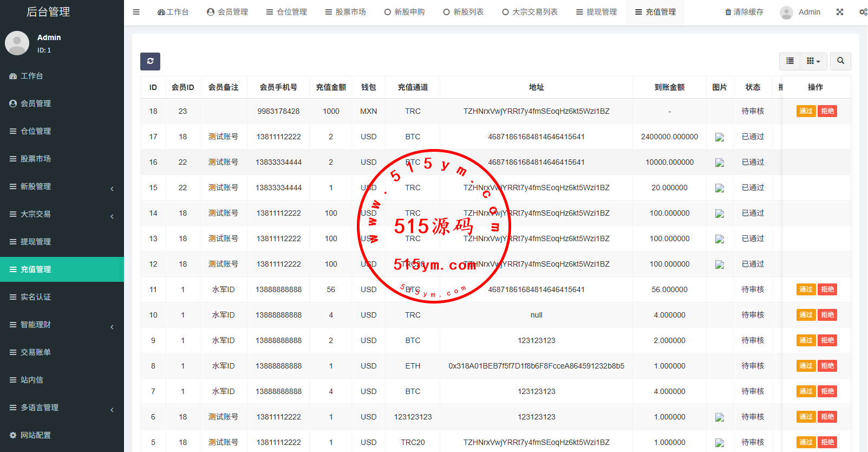Toggle the list view icon button
868x452 pixels.
point(790,61)
